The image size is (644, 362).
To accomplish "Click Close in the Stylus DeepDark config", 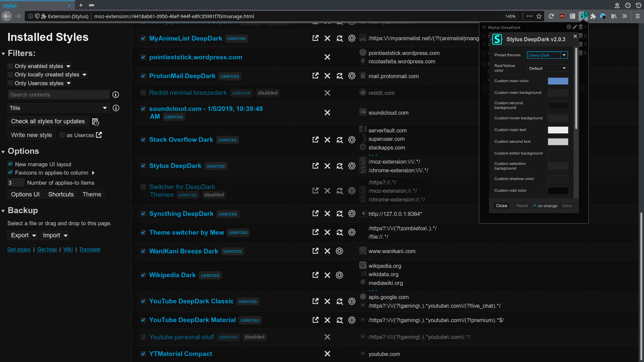I will 501,206.
